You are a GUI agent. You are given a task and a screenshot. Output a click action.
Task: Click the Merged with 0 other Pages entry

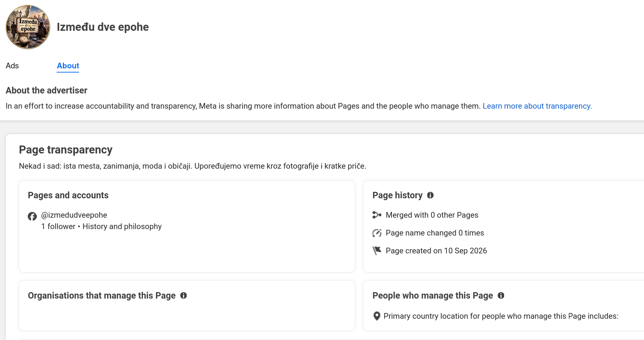tap(432, 215)
